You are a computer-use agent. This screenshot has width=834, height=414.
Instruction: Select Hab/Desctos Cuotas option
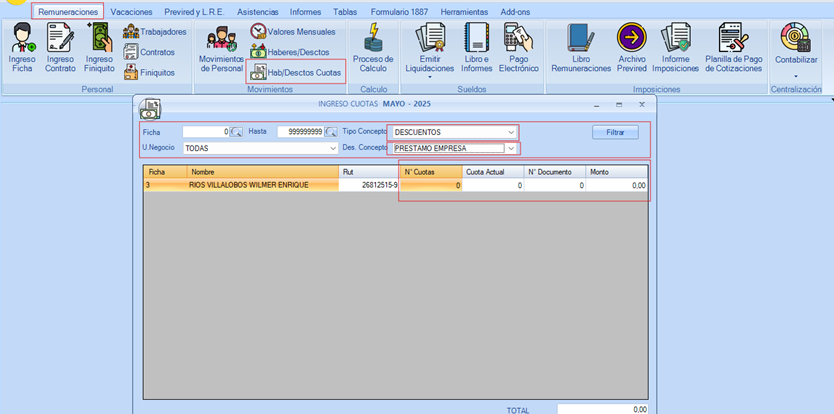click(x=297, y=72)
